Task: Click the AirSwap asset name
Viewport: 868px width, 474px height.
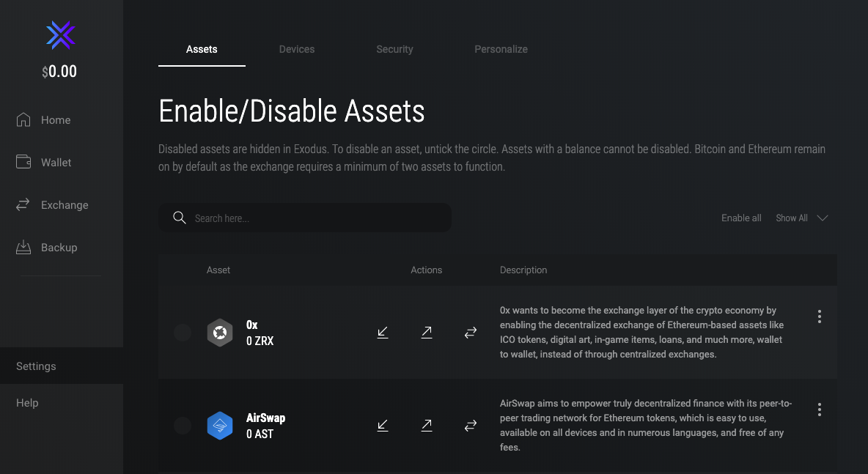Action: [265, 418]
